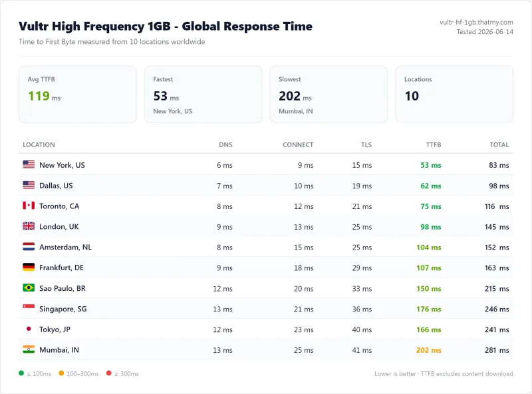Select the Sao Paulo, BR location name
This screenshot has width=532, height=394.
click(63, 288)
